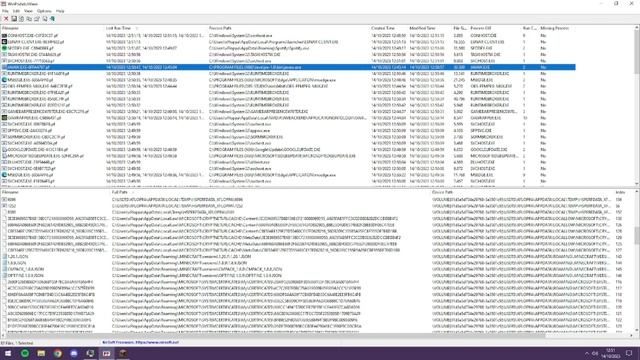The height and width of the screenshot is (360, 640).
Task: Open the Options menu
Action: tap(44, 11)
